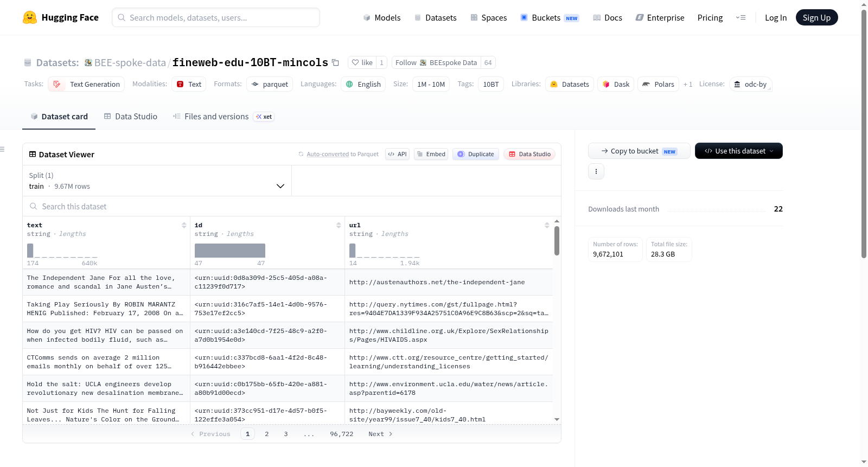Open Enterprise in navigation
The height and width of the screenshot is (467, 868).
[x=660, y=18]
